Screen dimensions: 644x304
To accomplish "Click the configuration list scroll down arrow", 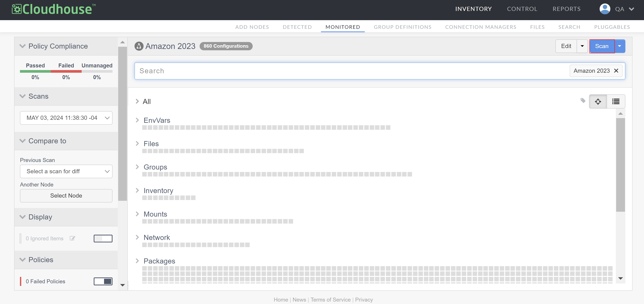I will coord(620,278).
